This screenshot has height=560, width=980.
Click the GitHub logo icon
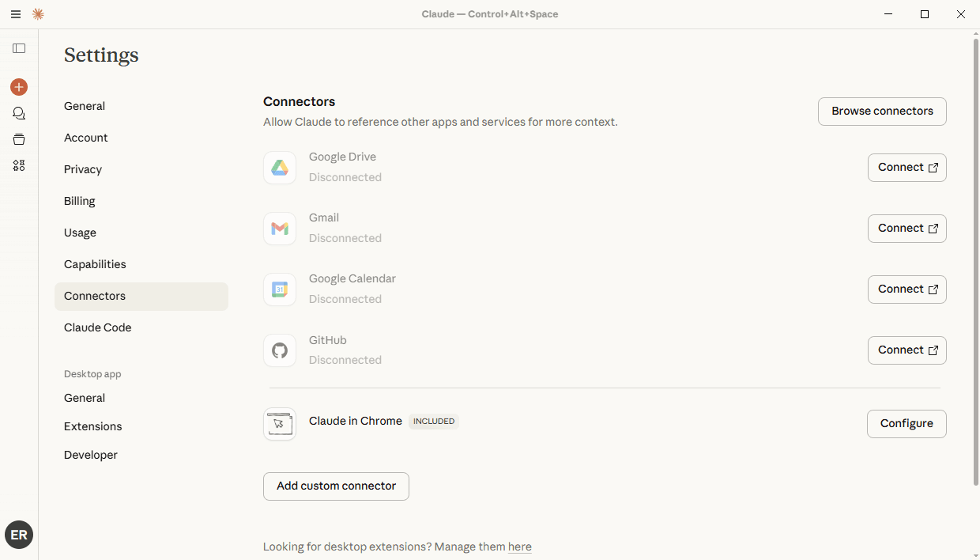[280, 350]
